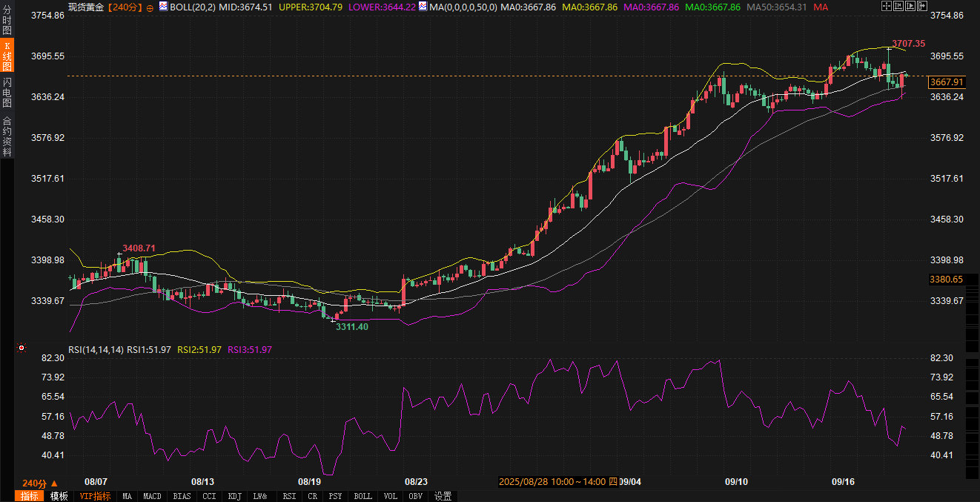Select the BOLL indicator button
Image resolution: width=980 pixels, height=502 pixels.
[362, 496]
